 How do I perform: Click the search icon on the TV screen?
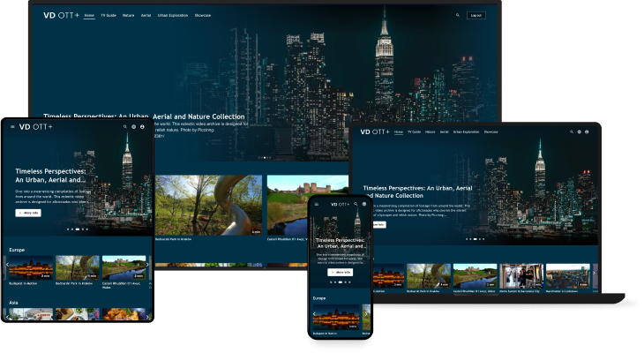pos(458,15)
